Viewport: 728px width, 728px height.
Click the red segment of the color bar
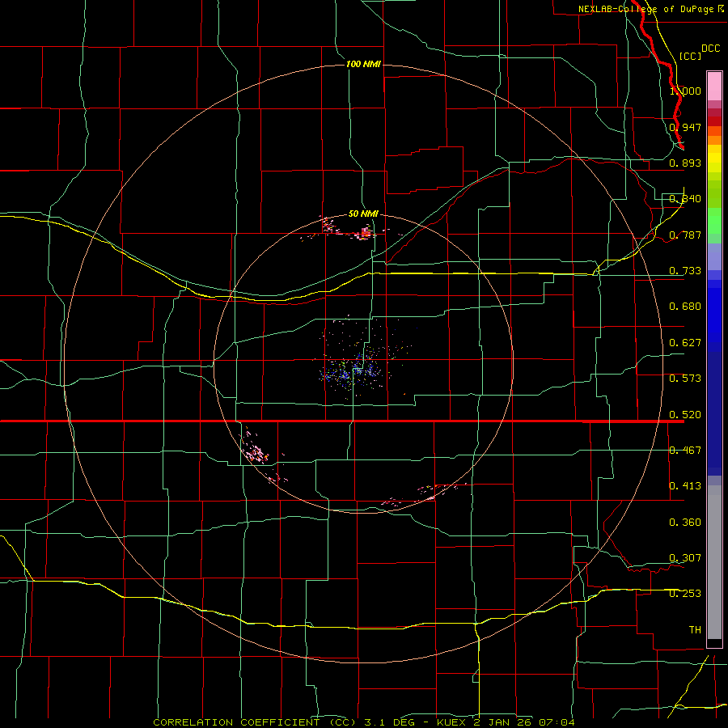[714, 121]
